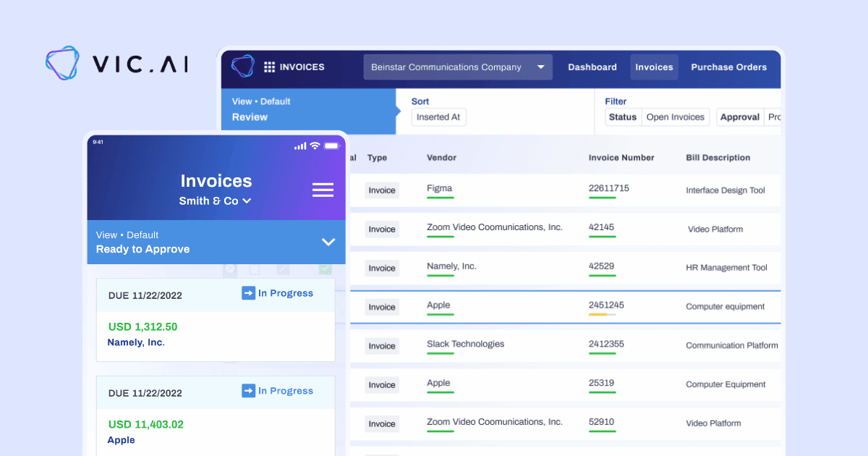
Task: Open the Namely, Inc. USD 1,312.50 invoice card
Action: [x=216, y=320]
